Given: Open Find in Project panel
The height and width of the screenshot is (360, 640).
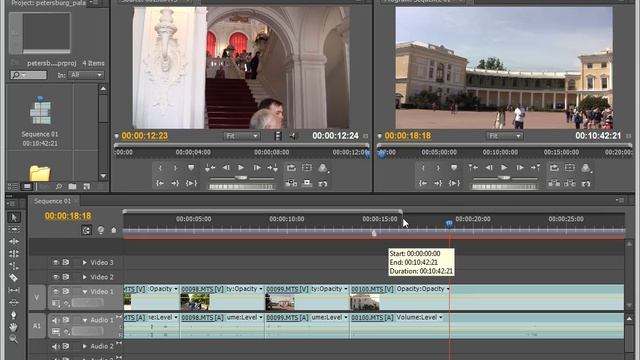Looking at the screenshot, I should pos(58,187).
